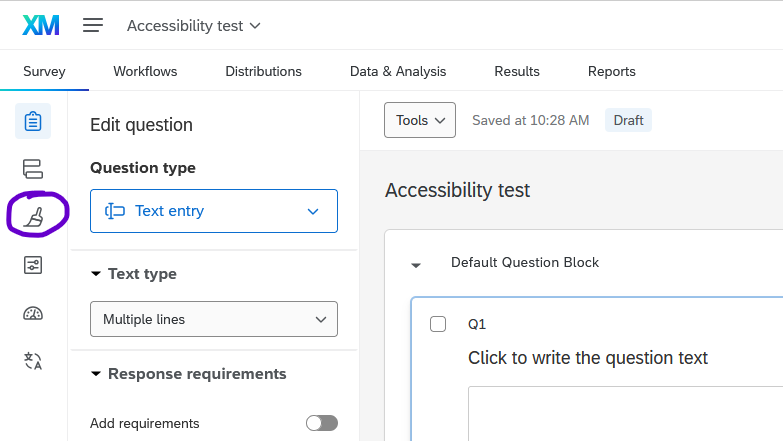Click the XM logo
The height and width of the screenshot is (441, 783).
pyautogui.click(x=41, y=25)
